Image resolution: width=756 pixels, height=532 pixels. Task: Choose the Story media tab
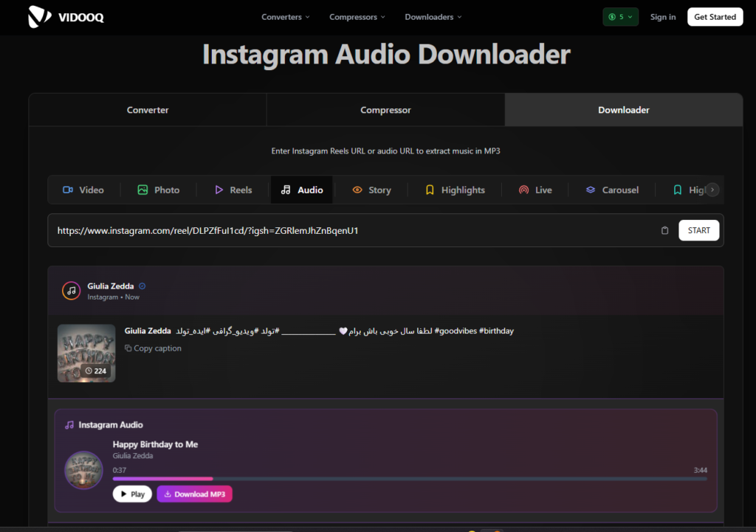[x=371, y=190]
